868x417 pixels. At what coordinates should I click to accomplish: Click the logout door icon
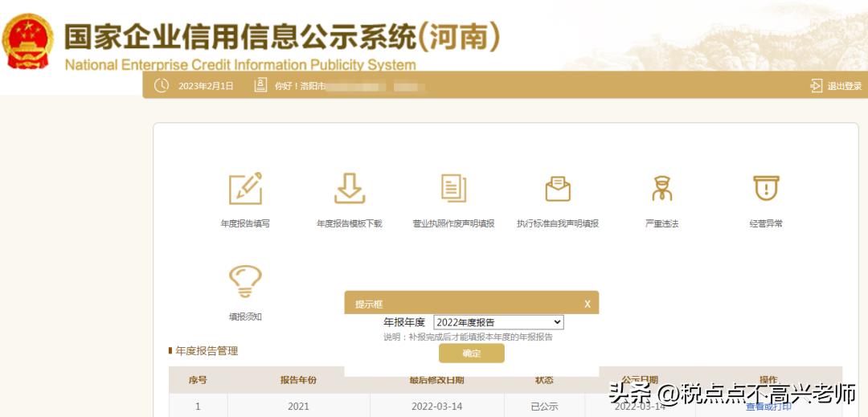(817, 86)
